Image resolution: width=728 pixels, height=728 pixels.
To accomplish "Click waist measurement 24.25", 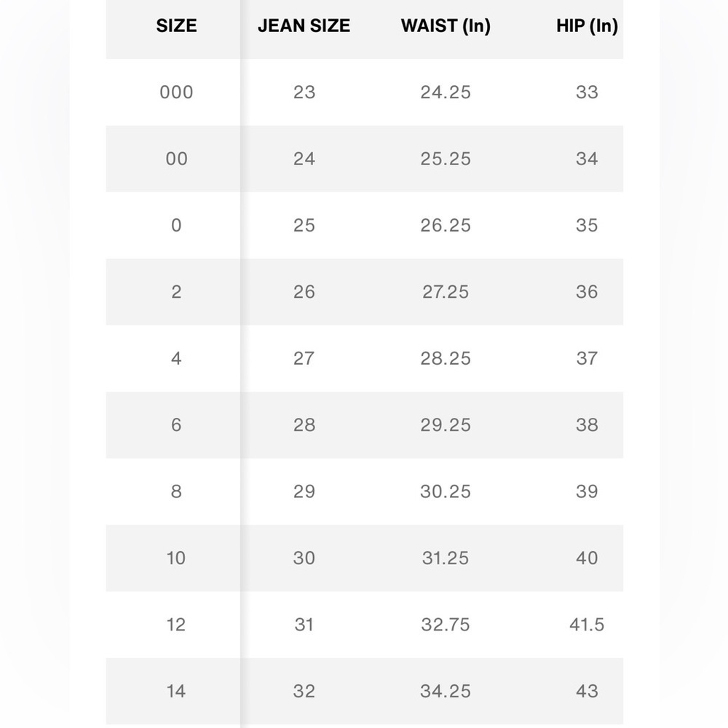I will click(x=446, y=92).
